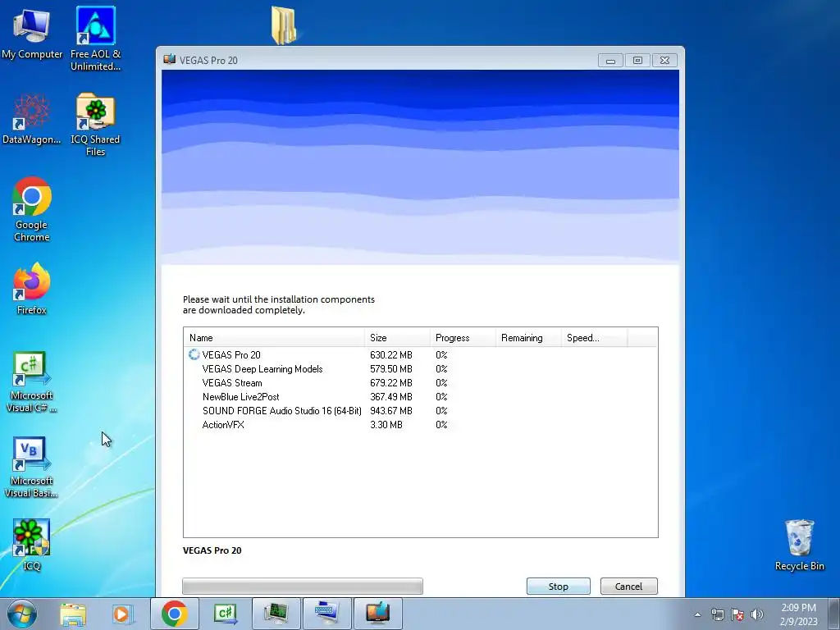This screenshot has height=630, width=840.
Task: Sort list by Size column header
Action: [397, 337]
